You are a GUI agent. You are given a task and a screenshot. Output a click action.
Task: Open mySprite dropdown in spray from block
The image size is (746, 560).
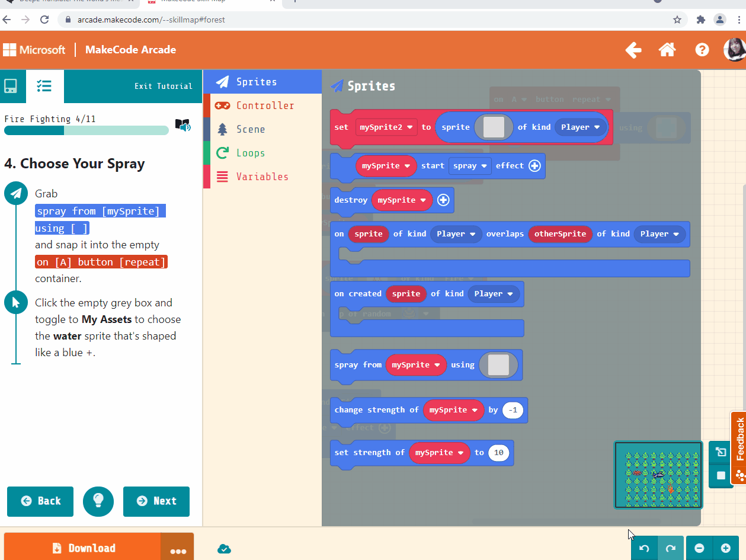pos(416,365)
